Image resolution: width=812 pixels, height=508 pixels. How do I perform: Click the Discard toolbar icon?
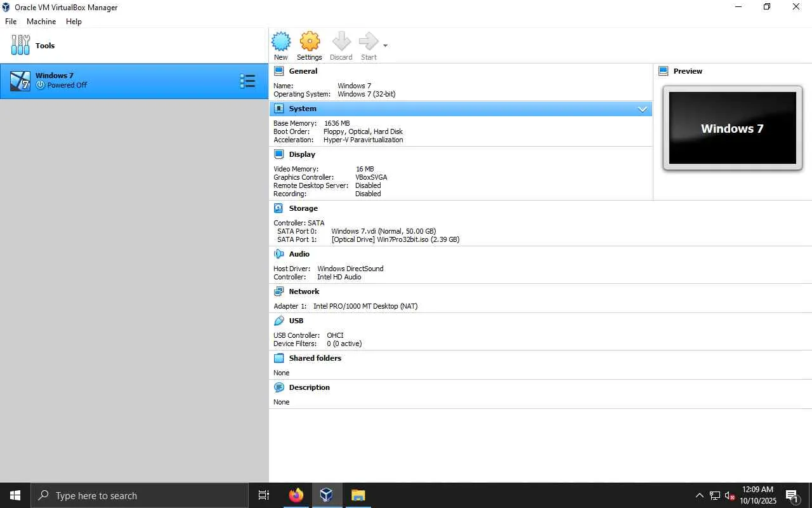[x=341, y=42]
